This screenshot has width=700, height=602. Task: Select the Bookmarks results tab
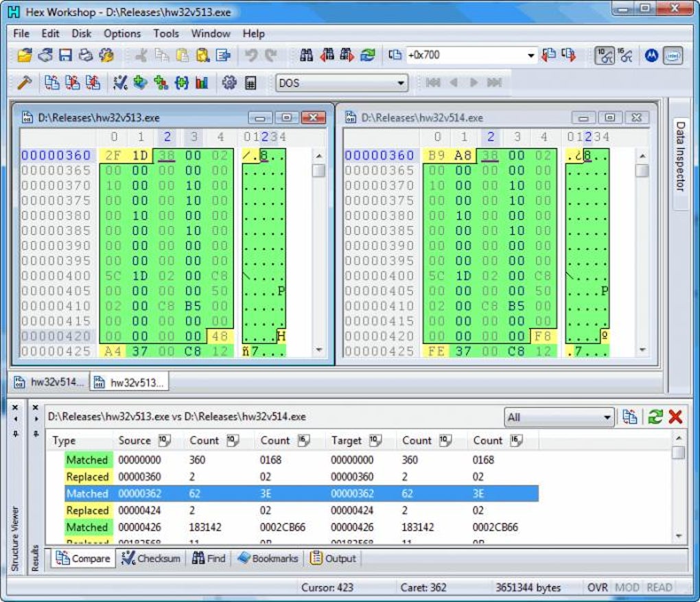[x=268, y=558]
